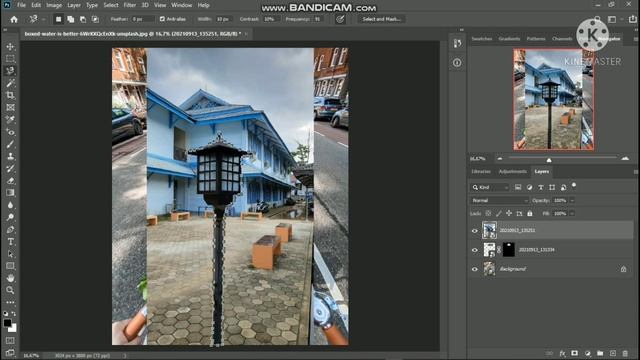Click the Add layer mask icon
Image resolution: width=640 pixels, height=360 pixels.
pyautogui.click(x=575, y=353)
